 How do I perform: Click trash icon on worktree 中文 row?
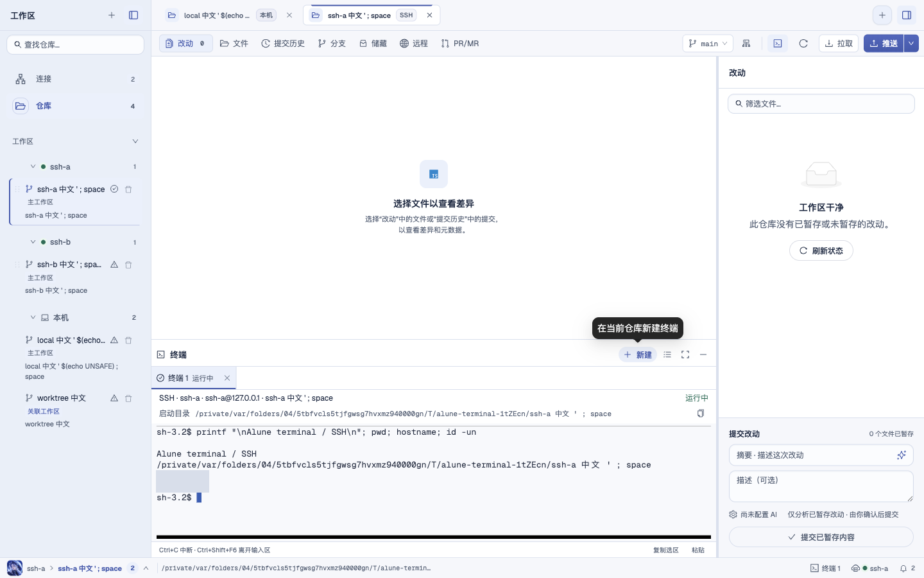click(x=128, y=398)
